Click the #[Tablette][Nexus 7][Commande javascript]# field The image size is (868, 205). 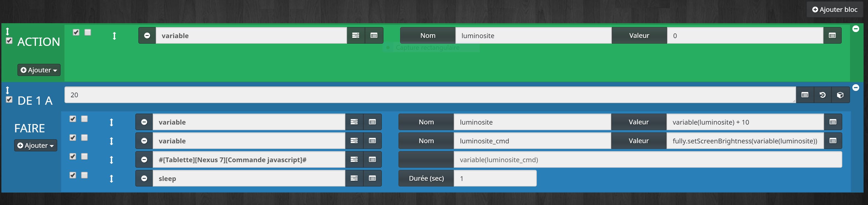249,160
